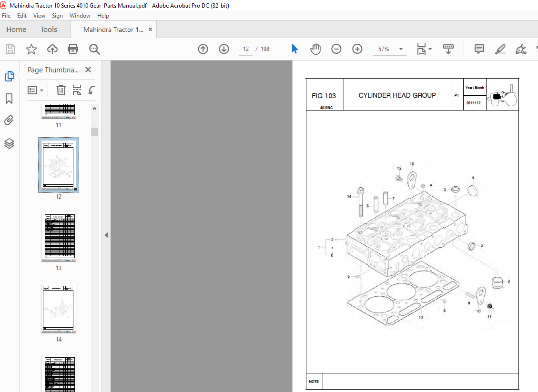Collapse the navigation pane arrow

pyautogui.click(x=106, y=235)
